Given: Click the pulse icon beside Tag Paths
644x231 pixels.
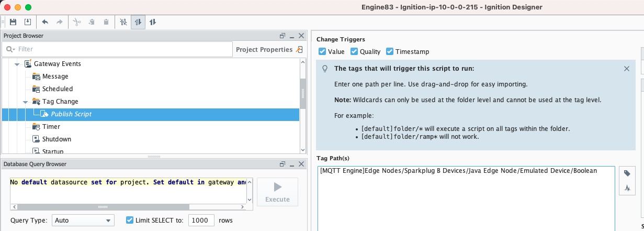Looking at the screenshot, I should tap(627, 188).
